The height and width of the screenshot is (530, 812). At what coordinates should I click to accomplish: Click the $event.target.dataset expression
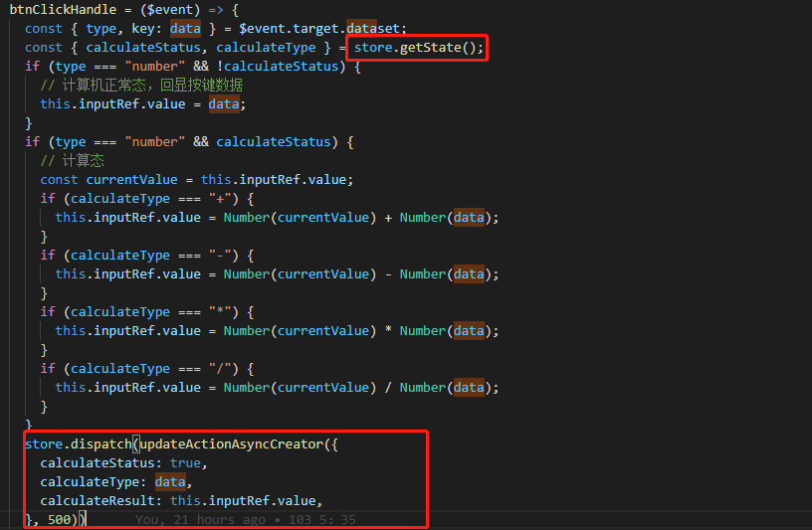point(319,29)
